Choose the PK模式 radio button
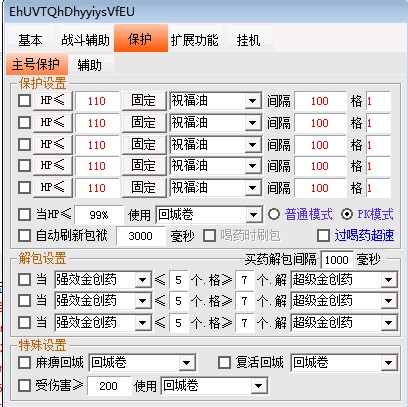Viewport: 408px width, 407px height. tap(347, 214)
